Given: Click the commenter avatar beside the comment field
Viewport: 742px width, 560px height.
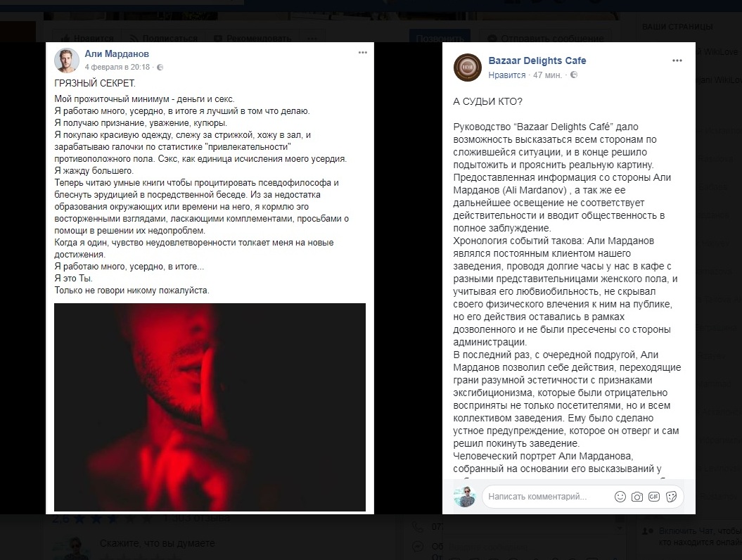Looking at the screenshot, I should tap(464, 497).
